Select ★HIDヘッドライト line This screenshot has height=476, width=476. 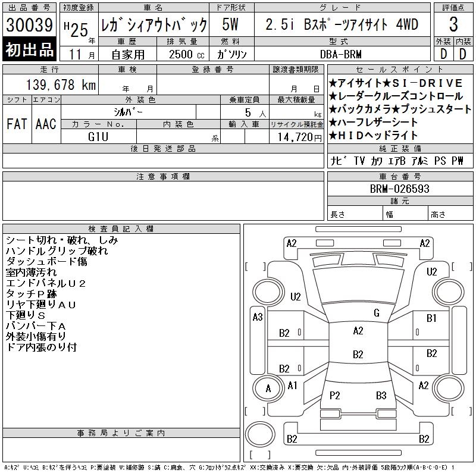click(x=374, y=135)
